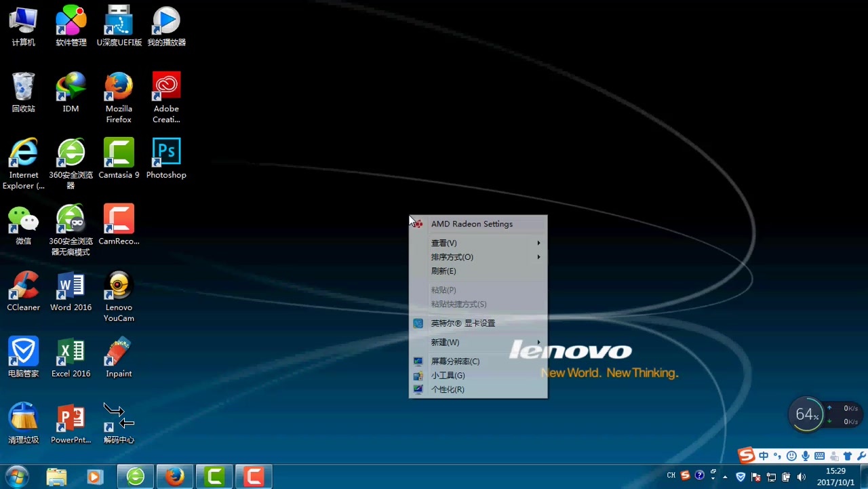The image size is (868, 489).
Task: Click the Sogou S logo on input bar
Action: 747,455
